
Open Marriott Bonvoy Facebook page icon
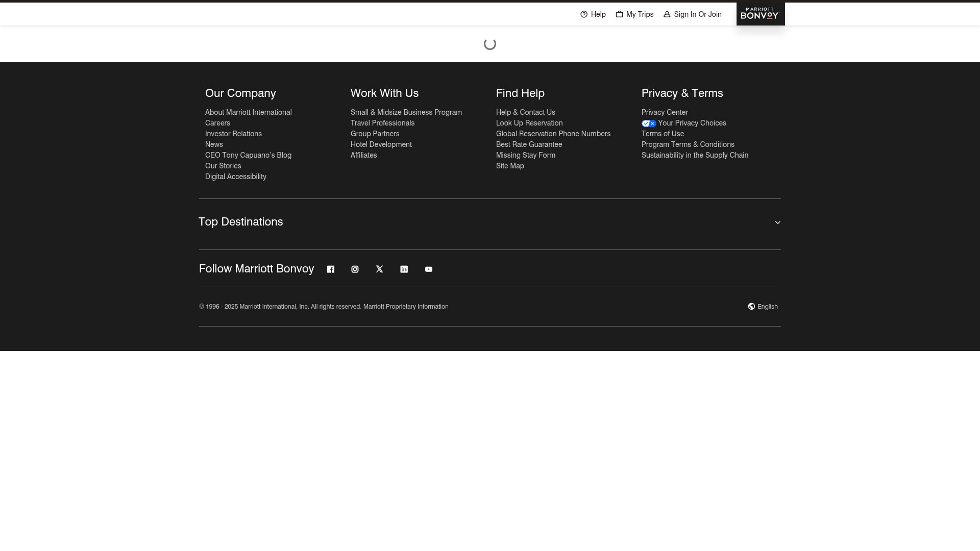[x=331, y=269]
